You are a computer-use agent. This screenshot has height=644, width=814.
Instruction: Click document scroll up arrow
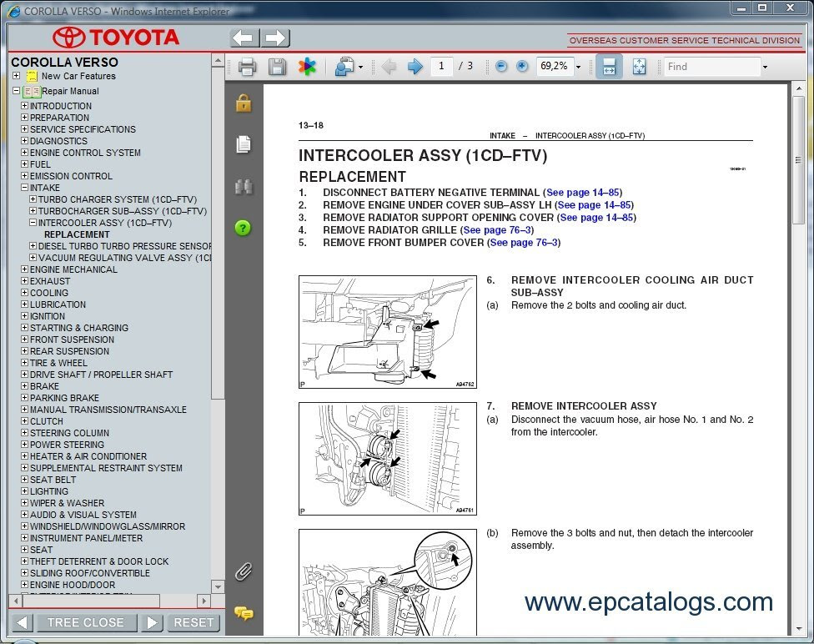[x=798, y=88]
